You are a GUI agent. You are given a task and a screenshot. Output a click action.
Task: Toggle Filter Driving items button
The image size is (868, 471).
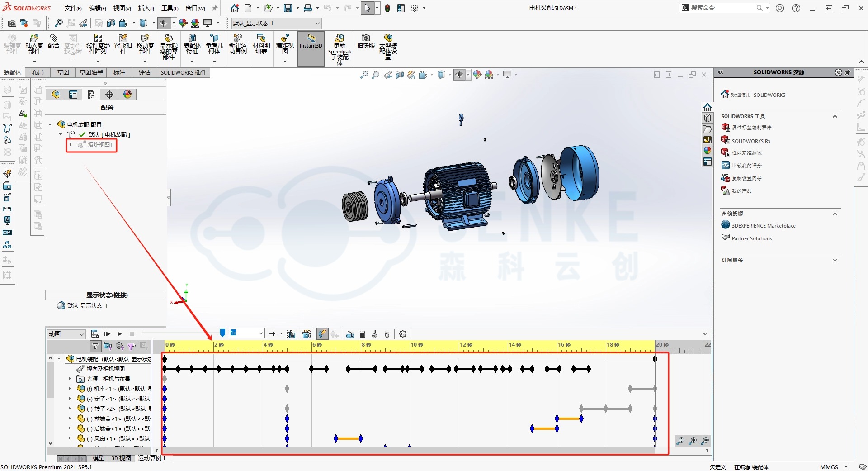click(120, 346)
